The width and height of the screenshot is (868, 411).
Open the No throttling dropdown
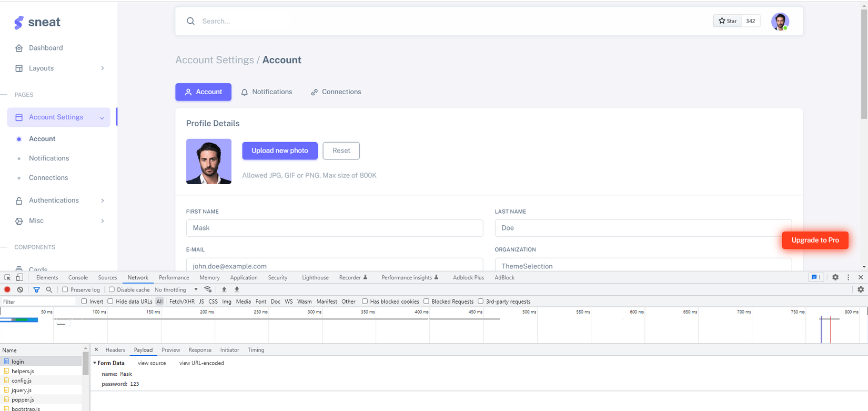tap(176, 289)
